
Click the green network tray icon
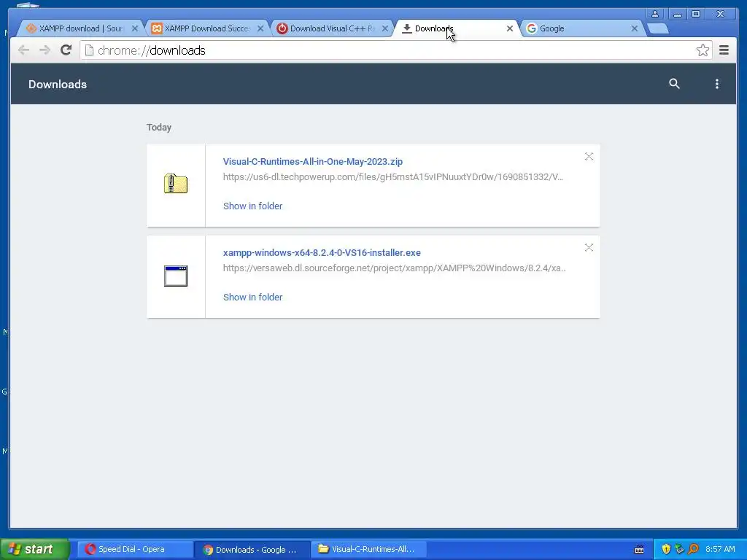[679, 549]
